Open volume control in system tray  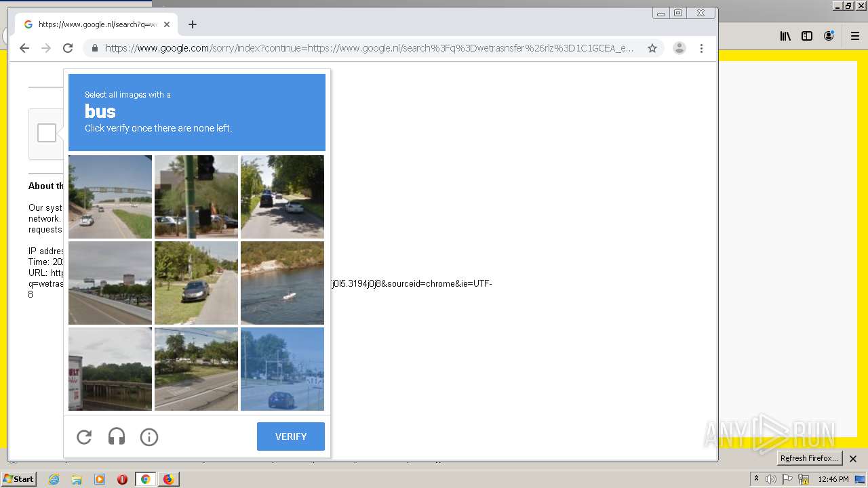point(771,479)
